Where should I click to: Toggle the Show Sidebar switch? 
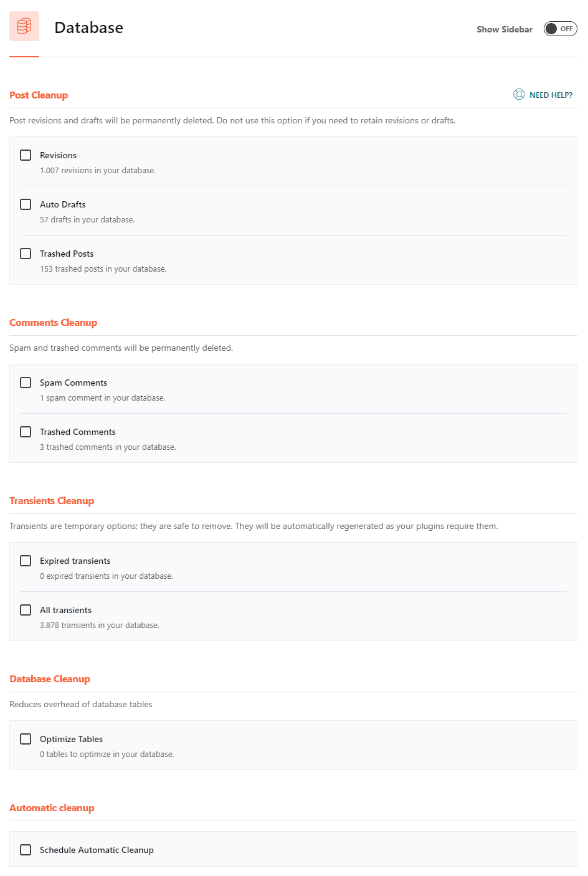(560, 29)
